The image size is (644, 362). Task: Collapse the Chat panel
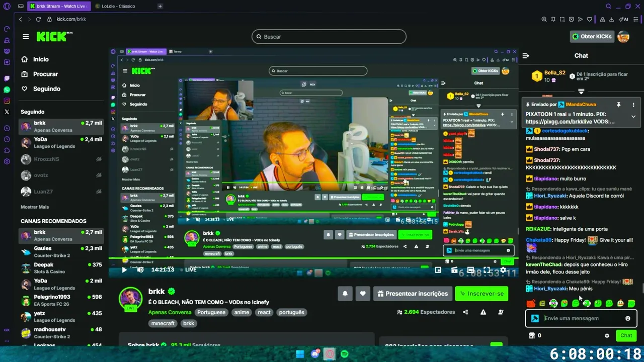click(525, 56)
